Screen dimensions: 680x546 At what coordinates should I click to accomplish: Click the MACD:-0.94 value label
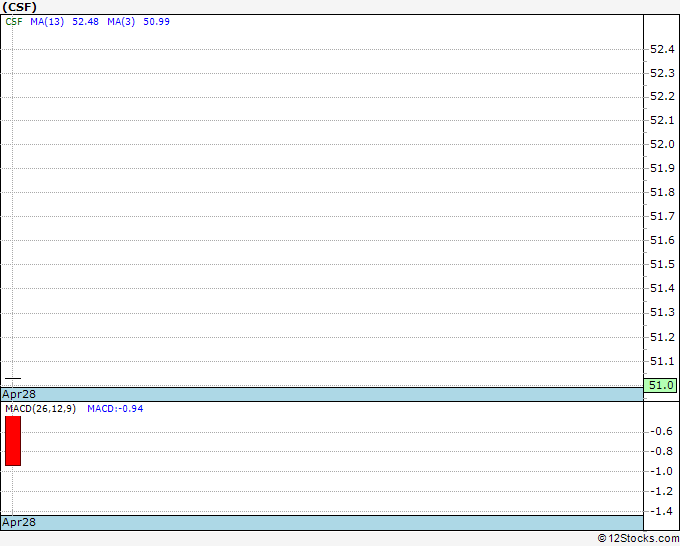115,409
